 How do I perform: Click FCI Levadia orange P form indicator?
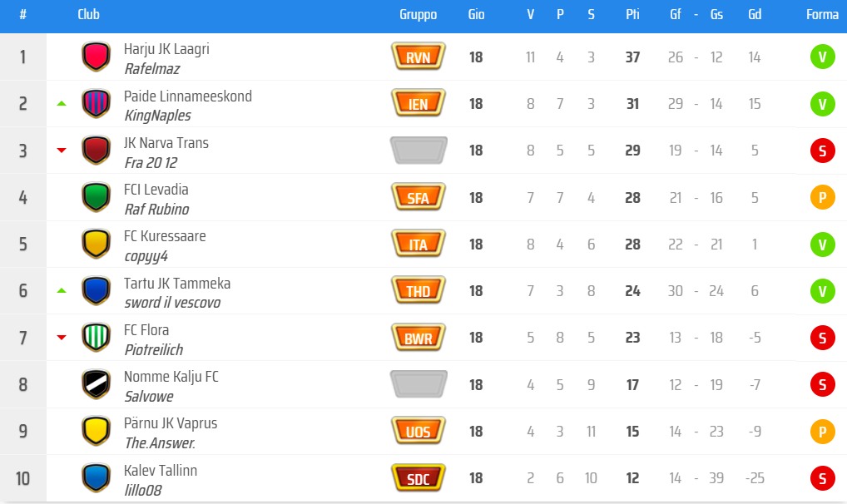coord(822,198)
